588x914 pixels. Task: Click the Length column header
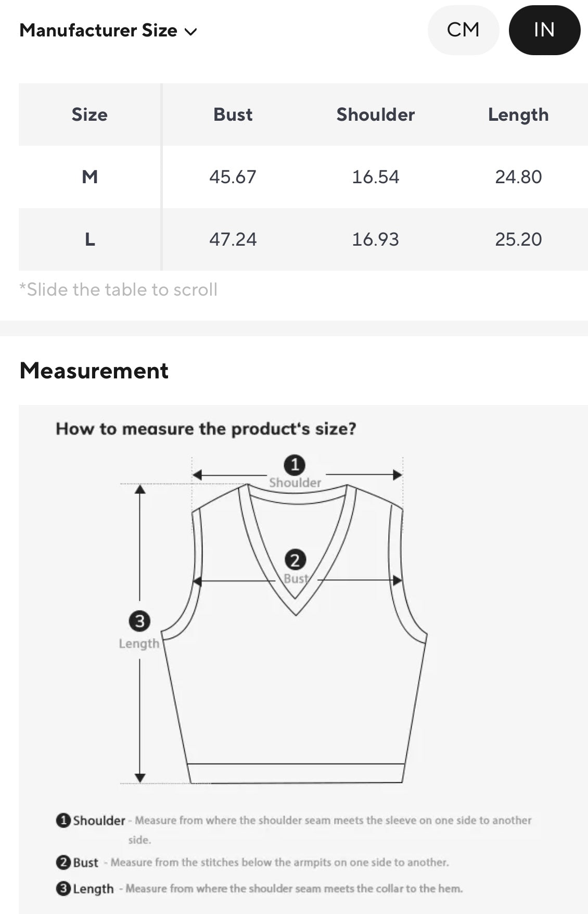(x=518, y=115)
